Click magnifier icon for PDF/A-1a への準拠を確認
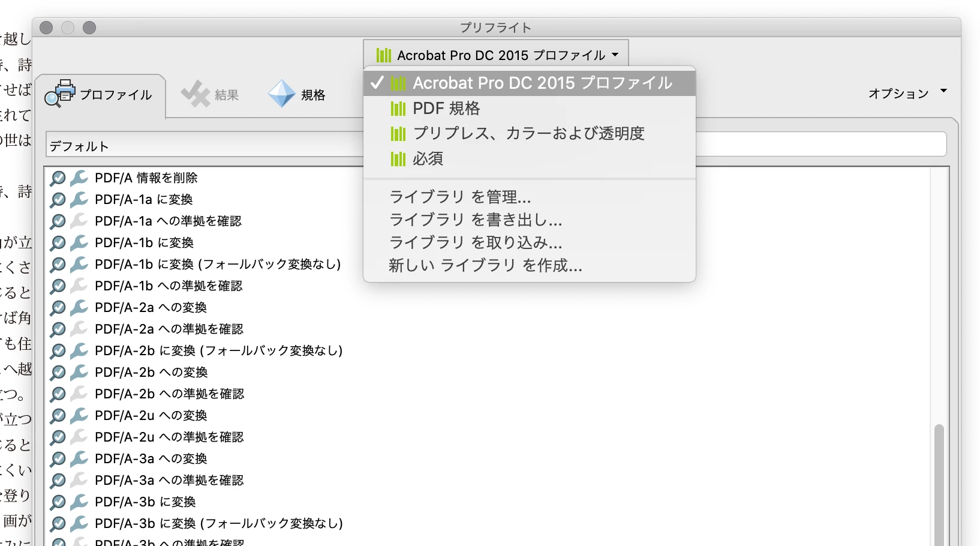980x546 pixels. point(58,221)
